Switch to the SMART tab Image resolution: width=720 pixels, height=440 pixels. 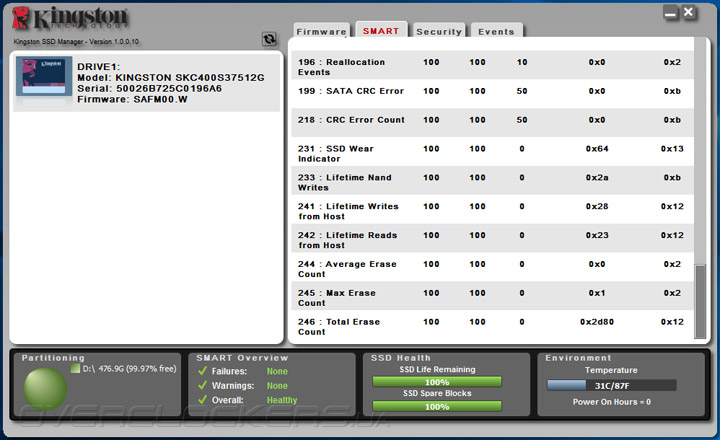(x=381, y=30)
